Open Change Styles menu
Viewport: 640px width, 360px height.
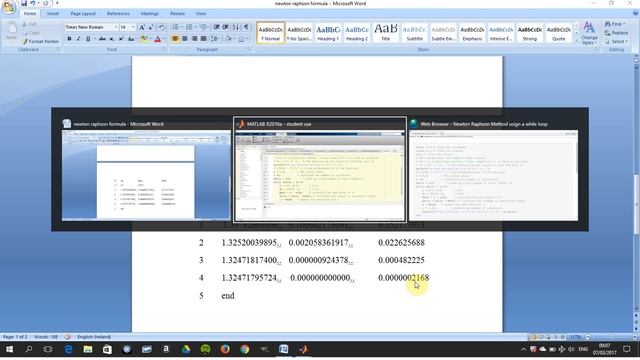coord(589,33)
